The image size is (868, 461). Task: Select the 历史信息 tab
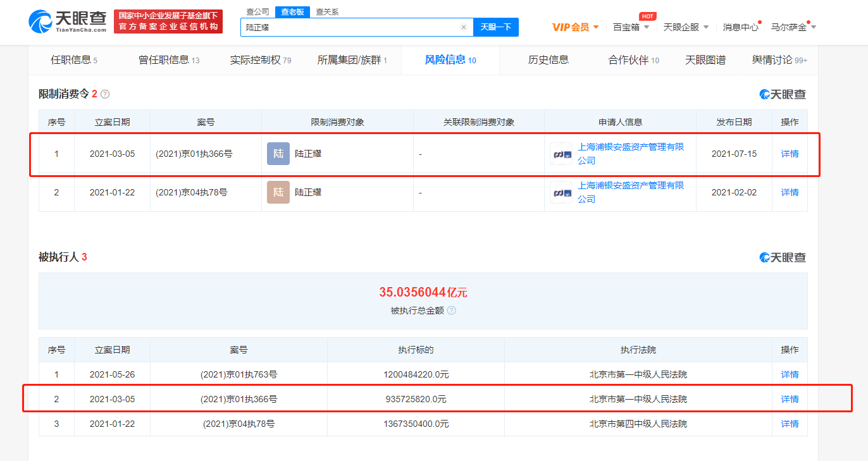click(x=548, y=59)
